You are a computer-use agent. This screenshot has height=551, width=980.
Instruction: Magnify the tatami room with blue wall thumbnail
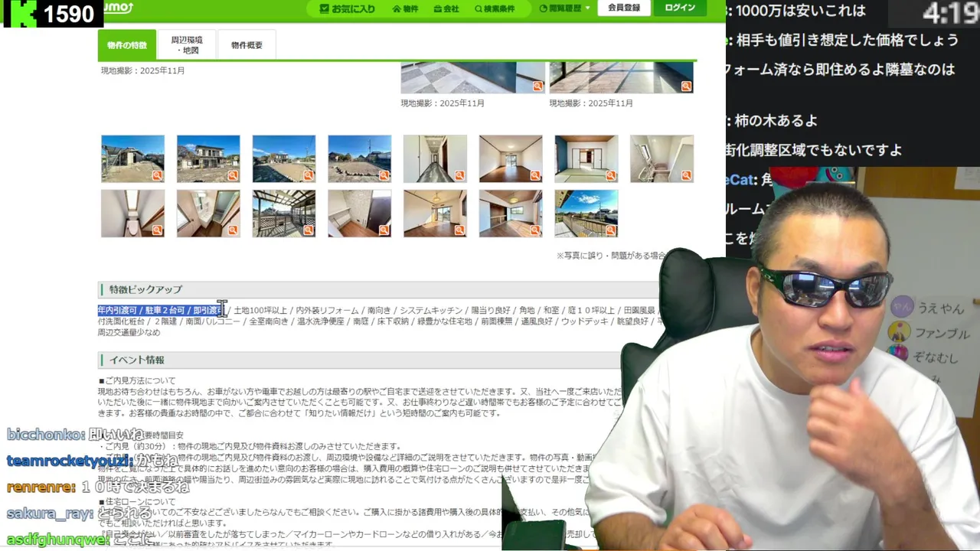coord(611,175)
